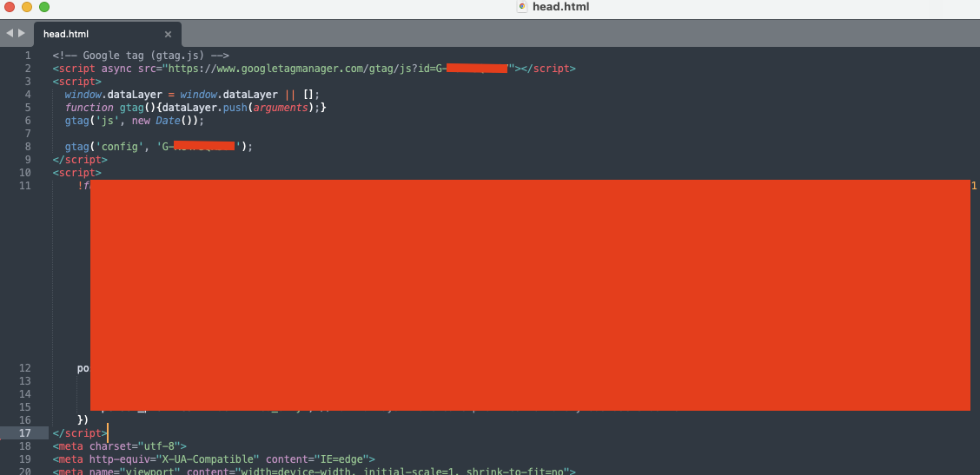Click the 'config' string on line 8

pos(120,146)
